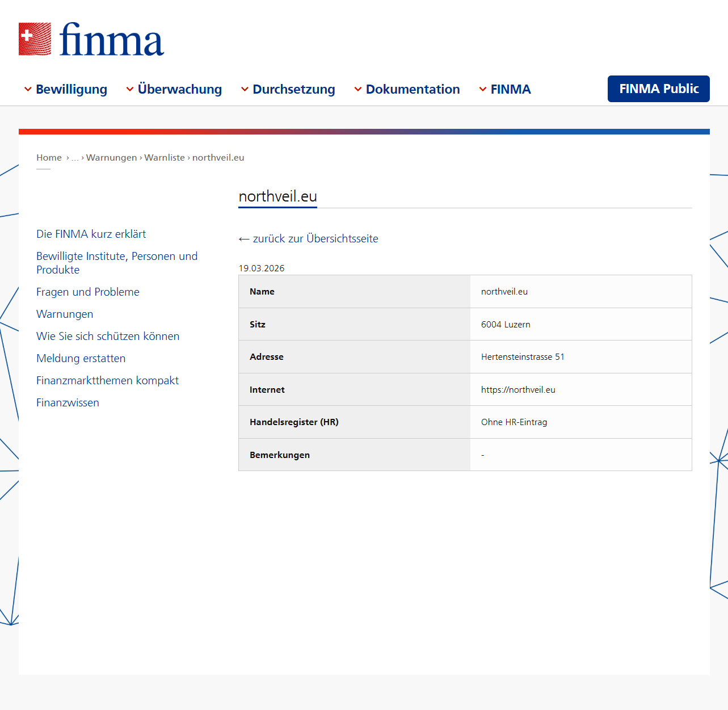This screenshot has width=728, height=710.
Task: Expand the breadcrumb ellipsis
Action: click(x=75, y=158)
